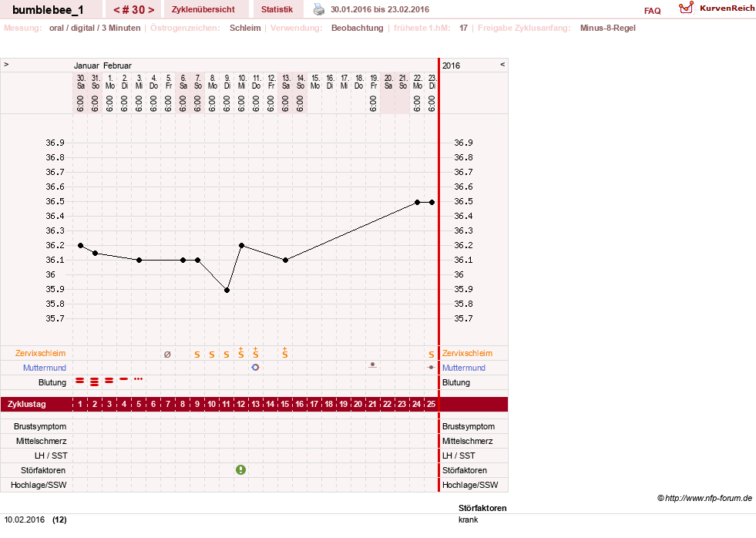Click the date range 30.01.2016 bis 23.02.2016
Screen dimensions: 756x538
pos(379,9)
